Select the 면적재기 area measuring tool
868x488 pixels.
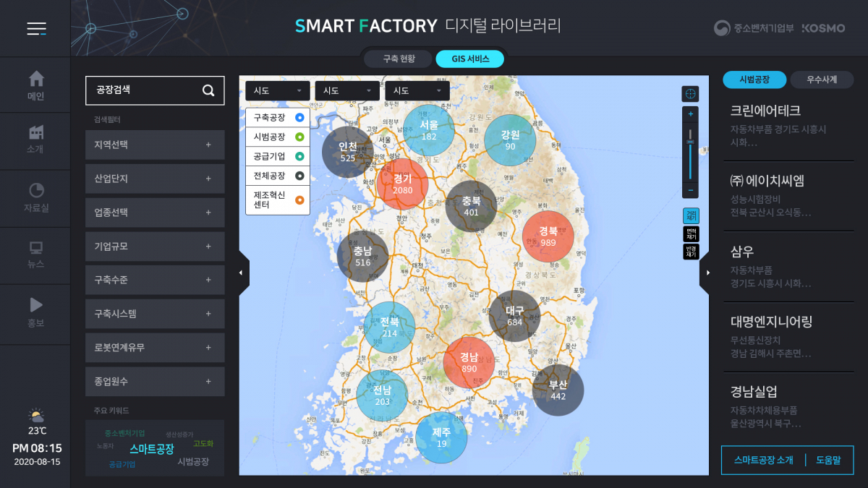tap(690, 233)
